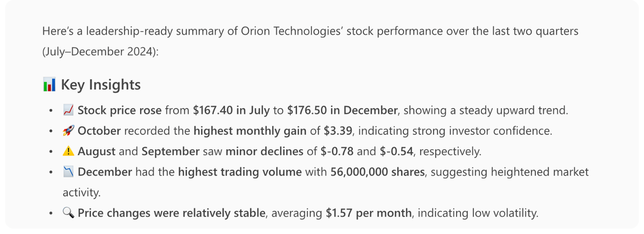The image size is (644, 234).
Task: Click the bar chart emoji beside Key Insights
Action: tap(49, 85)
